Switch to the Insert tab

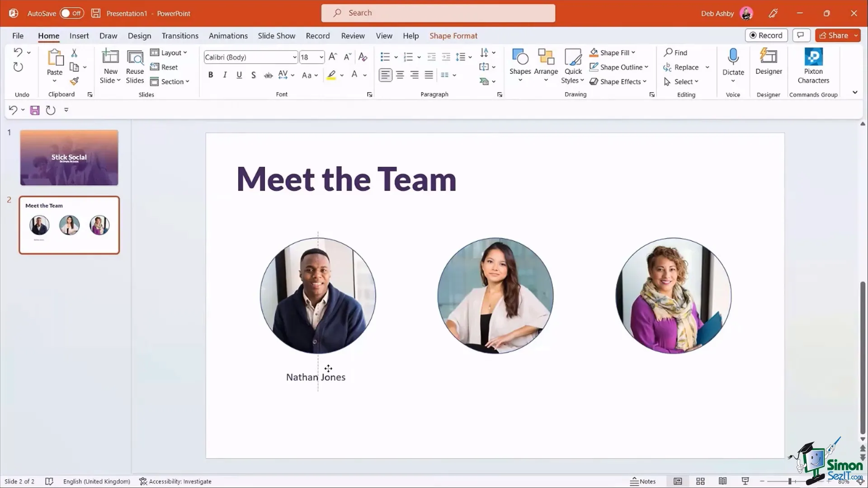79,36
